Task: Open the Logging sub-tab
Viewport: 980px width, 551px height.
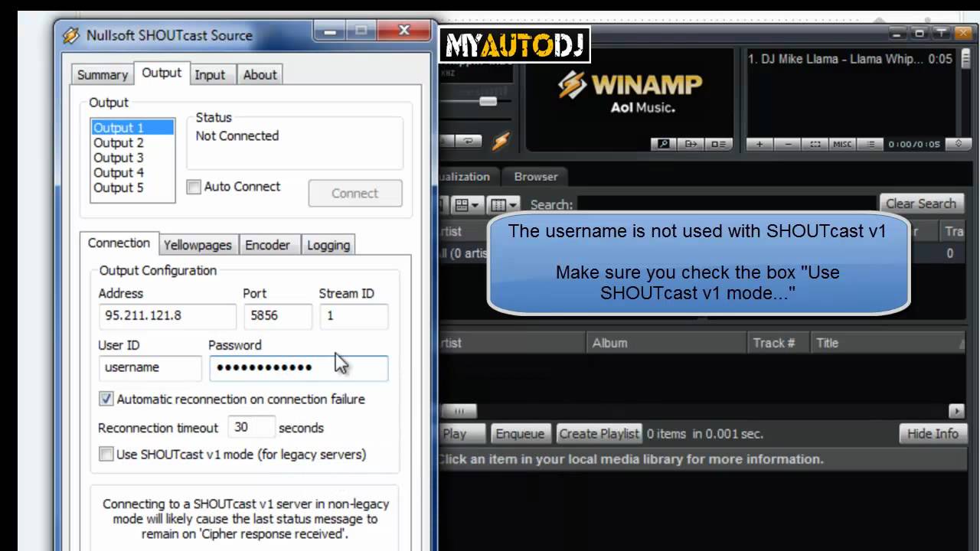Action: coord(328,245)
